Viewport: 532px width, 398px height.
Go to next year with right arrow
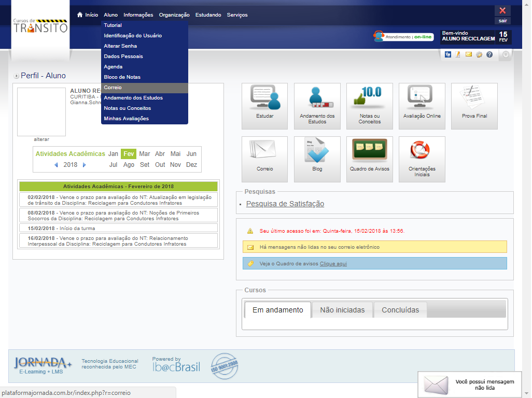tap(84, 165)
